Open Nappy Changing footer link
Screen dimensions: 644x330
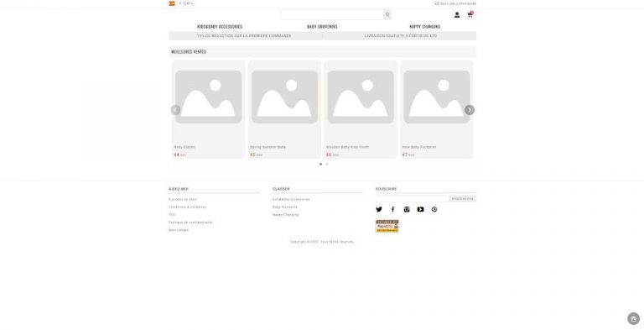pos(285,215)
